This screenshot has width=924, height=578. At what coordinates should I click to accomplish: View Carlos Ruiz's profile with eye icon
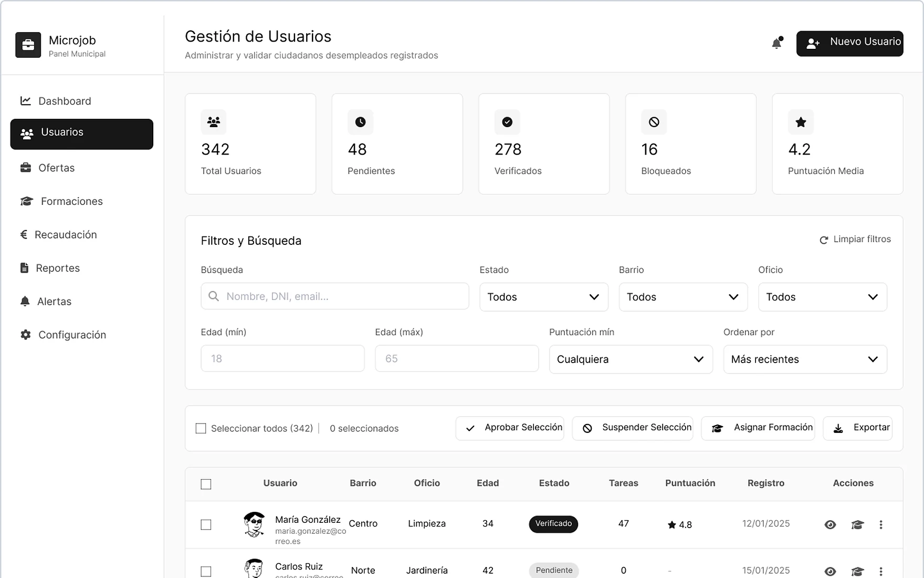pyautogui.click(x=830, y=571)
